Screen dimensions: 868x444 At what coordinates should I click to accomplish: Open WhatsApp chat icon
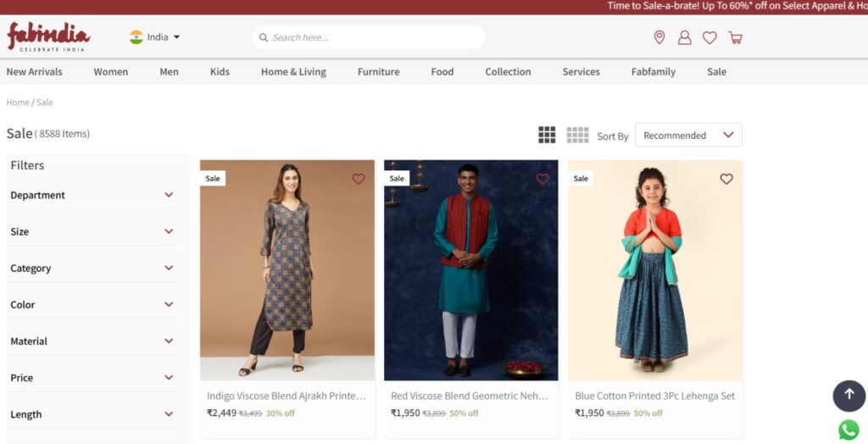coord(849,430)
